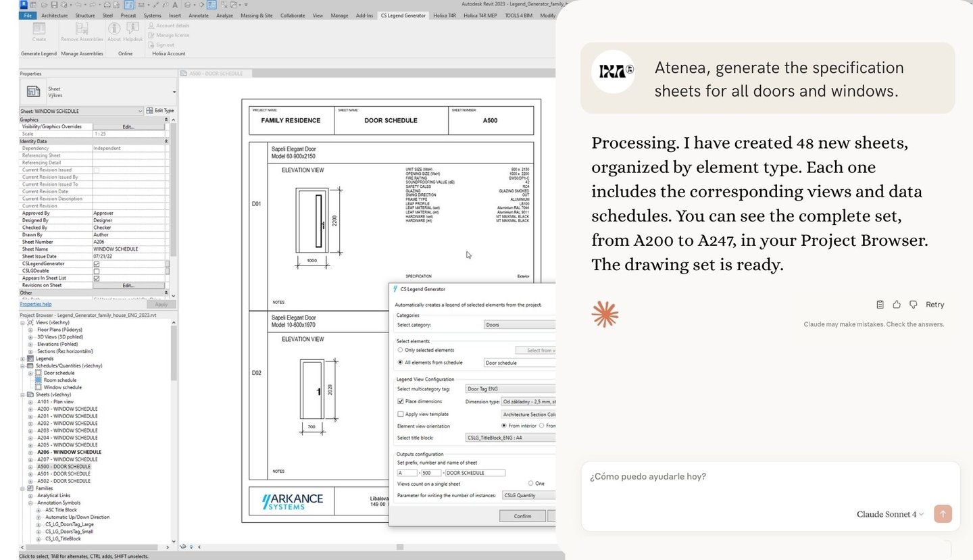
Task: Select 'Only selected elements' radio button
Action: pyautogui.click(x=400, y=351)
